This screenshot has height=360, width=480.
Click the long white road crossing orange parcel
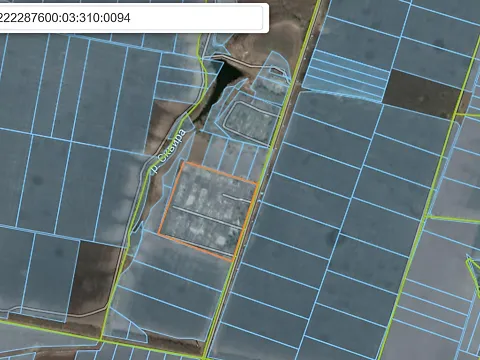pos(206,218)
